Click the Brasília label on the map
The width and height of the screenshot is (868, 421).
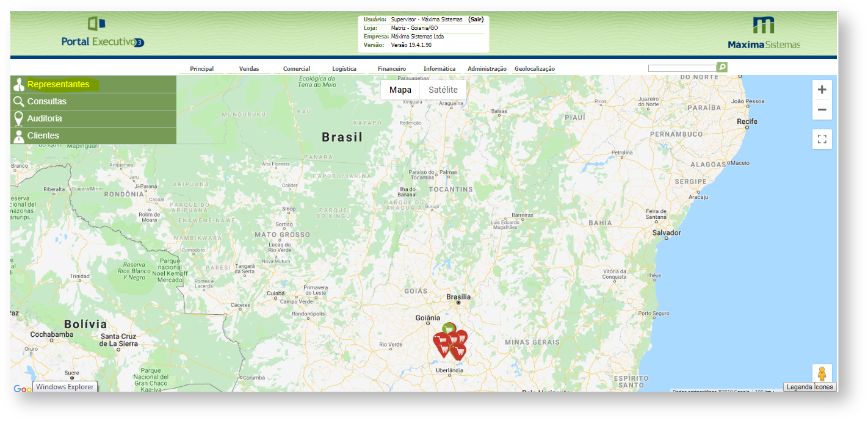[x=458, y=297]
